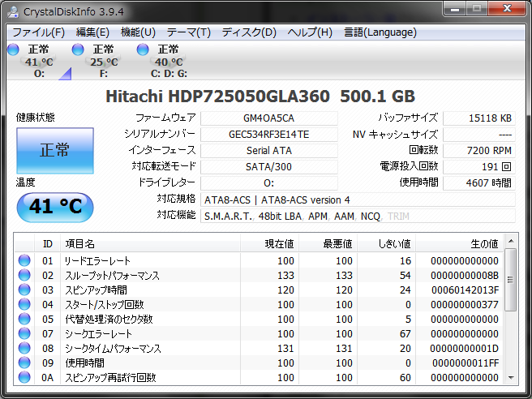The width and height of the screenshot is (532, 399).
Task: Click raw value 000000000377
Action: 465,304
